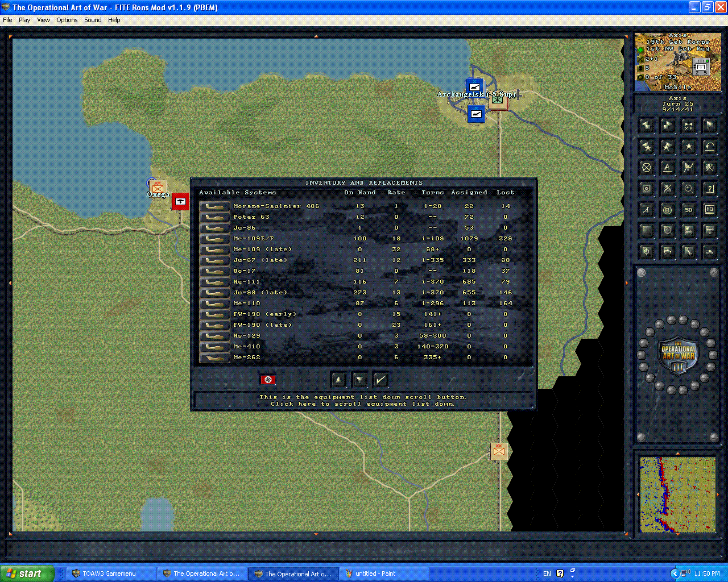This screenshot has height=582, width=728.
Task: Click the German flag button in the dialog
Action: 268,379
